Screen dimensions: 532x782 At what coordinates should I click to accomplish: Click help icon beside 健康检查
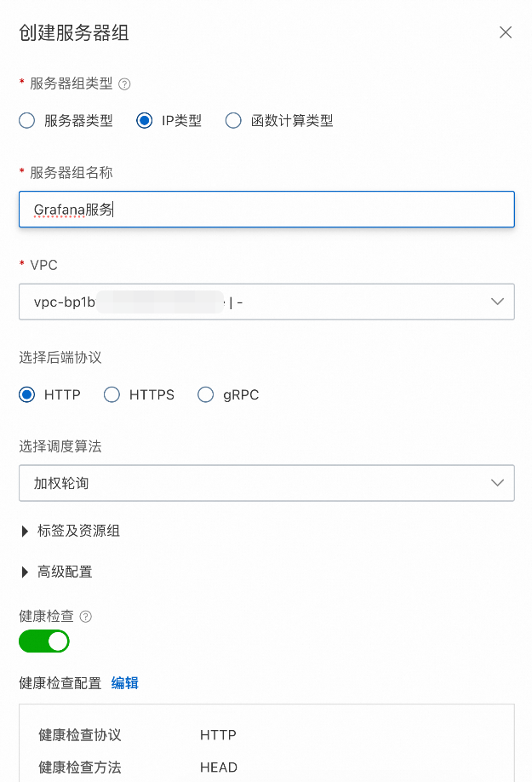click(x=86, y=617)
